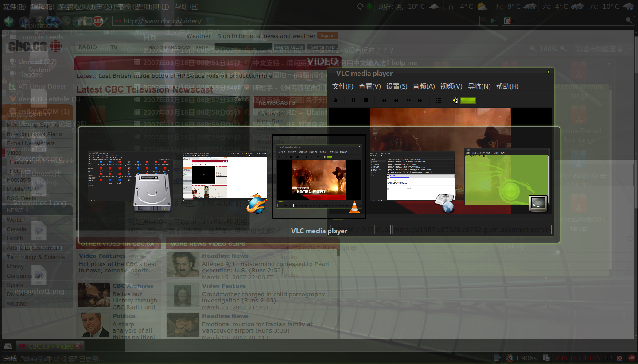Open VLC 视频(V) menu
This screenshot has height=364, width=638.
pyautogui.click(x=451, y=86)
